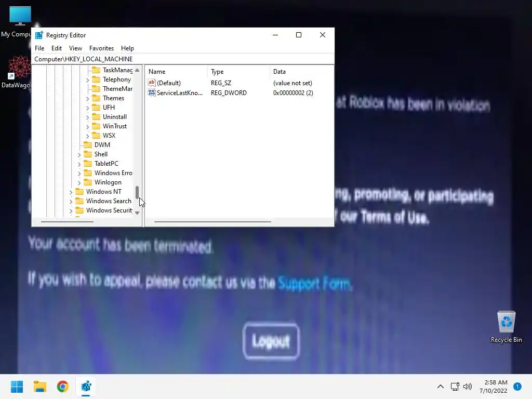This screenshot has width=532, height=399.
Task: Expand the Windows Search key
Action: point(71,202)
